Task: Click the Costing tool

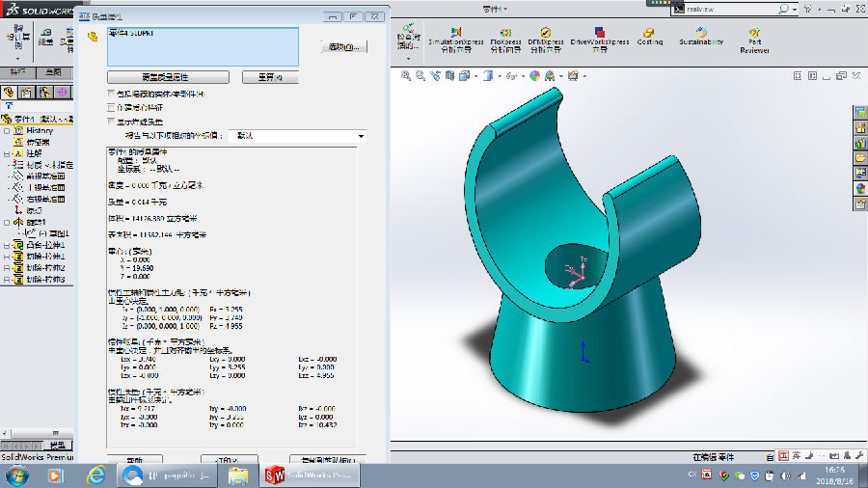Action: (x=650, y=37)
